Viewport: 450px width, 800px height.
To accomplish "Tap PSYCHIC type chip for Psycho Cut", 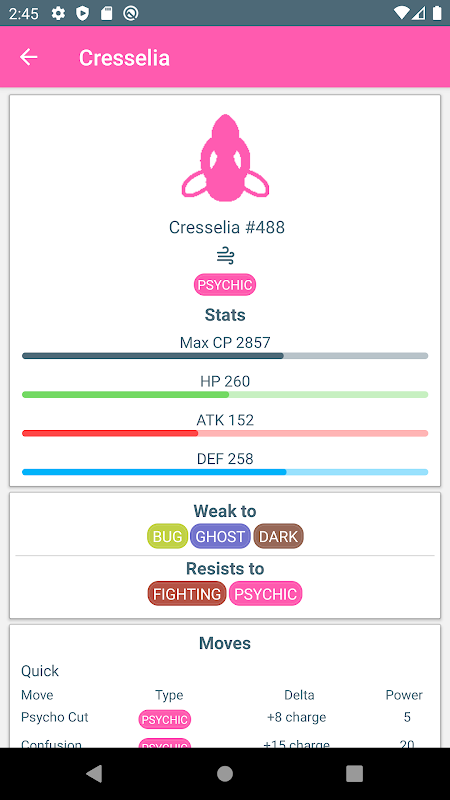I will pos(165,719).
